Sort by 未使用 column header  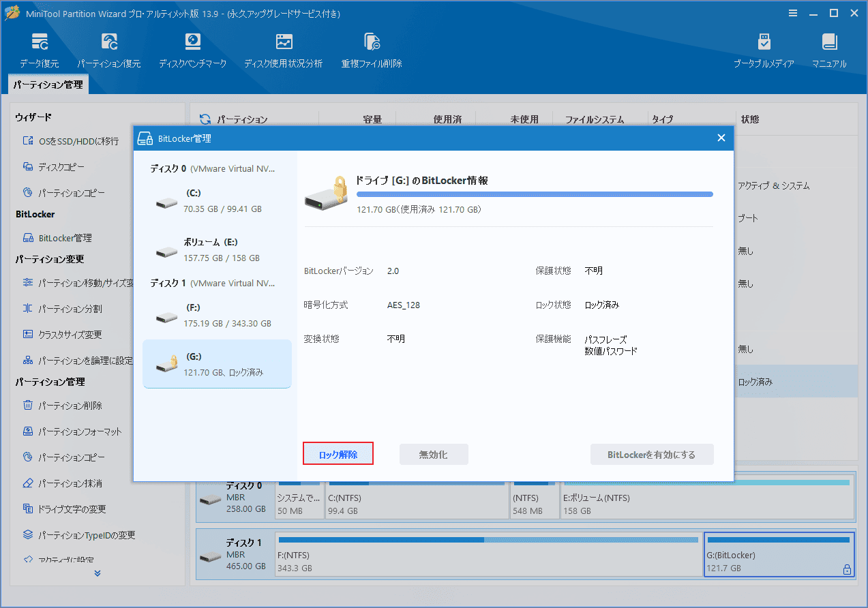pyautogui.click(x=524, y=119)
